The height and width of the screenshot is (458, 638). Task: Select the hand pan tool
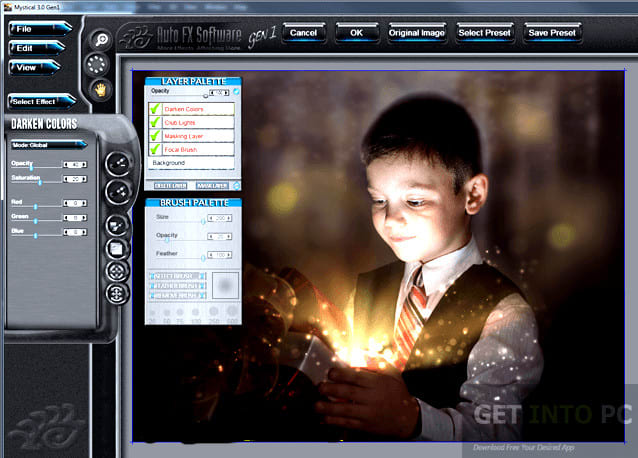coord(100,89)
